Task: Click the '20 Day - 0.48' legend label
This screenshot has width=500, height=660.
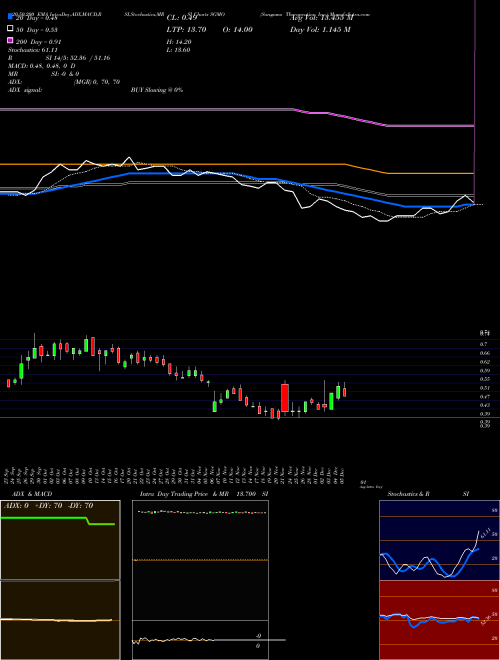Action: point(37,18)
